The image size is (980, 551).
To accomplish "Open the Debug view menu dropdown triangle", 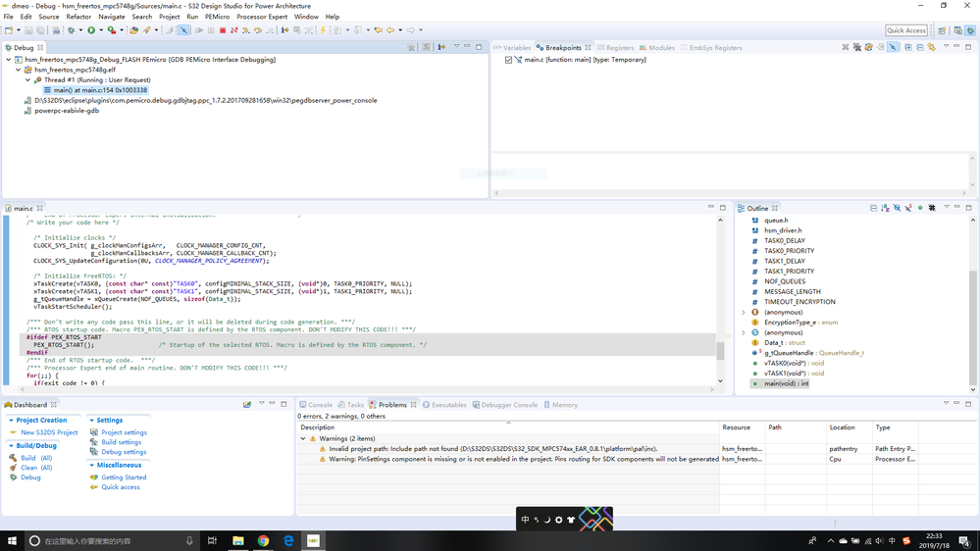I will pyautogui.click(x=456, y=47).
